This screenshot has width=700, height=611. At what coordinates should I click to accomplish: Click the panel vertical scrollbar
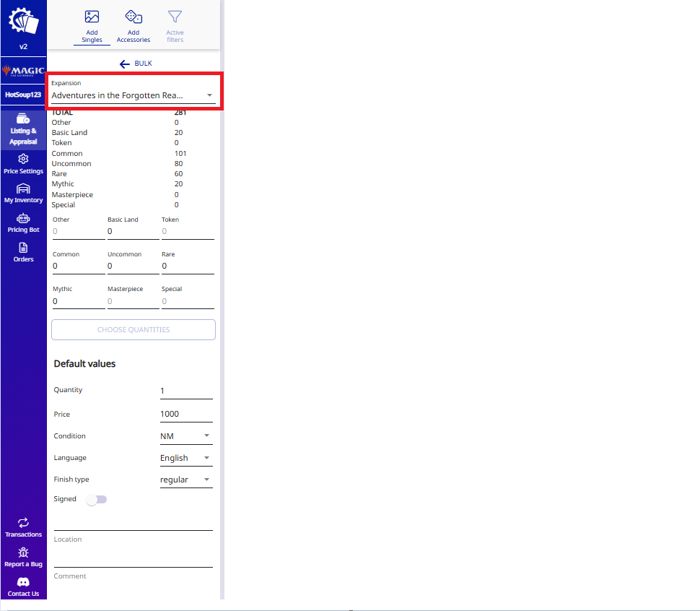[222, 299]
